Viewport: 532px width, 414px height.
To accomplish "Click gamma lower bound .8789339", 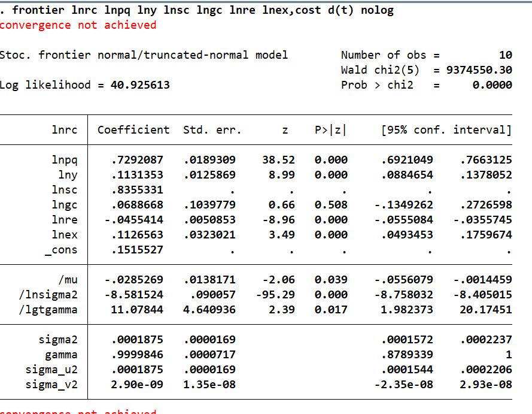I will (407, 355).
